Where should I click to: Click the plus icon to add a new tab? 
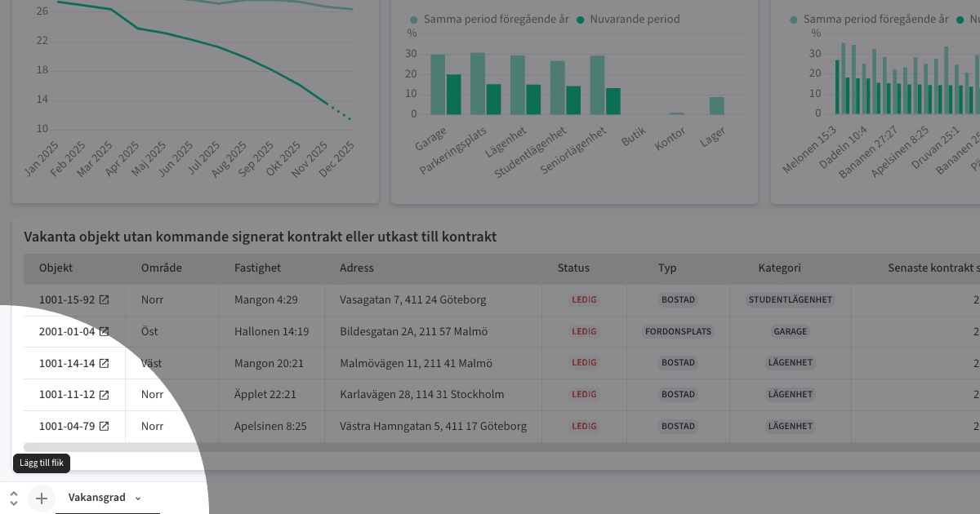[x=41, y=498]
